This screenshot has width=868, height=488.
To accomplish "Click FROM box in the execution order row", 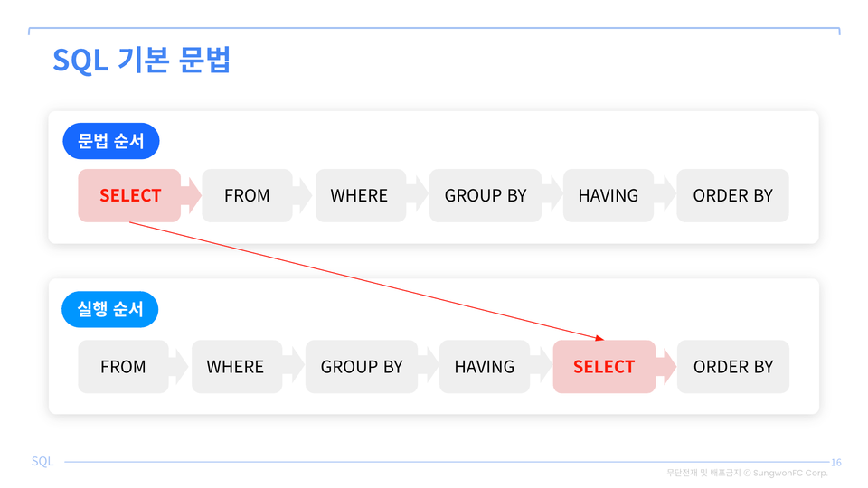I will [123, 367].
